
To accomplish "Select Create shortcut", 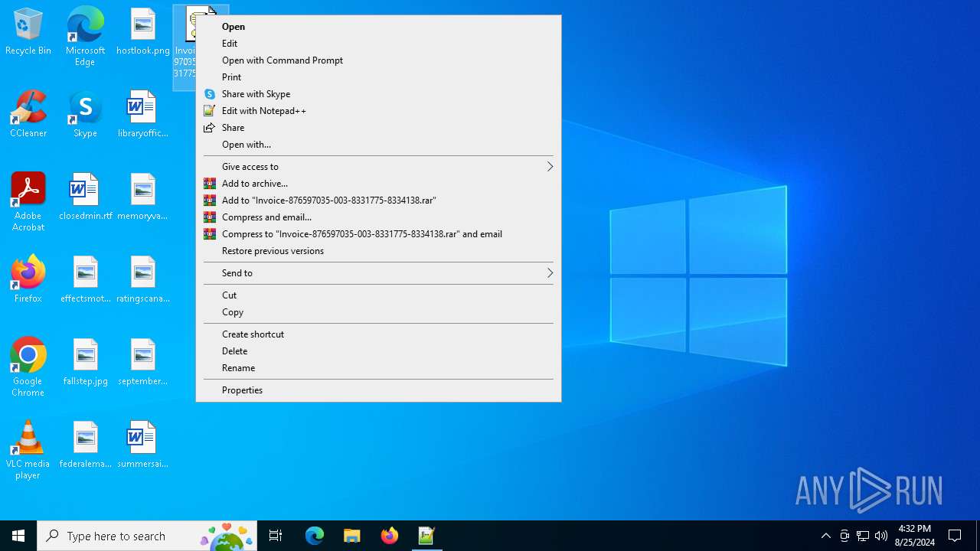I will click(378, 334).
